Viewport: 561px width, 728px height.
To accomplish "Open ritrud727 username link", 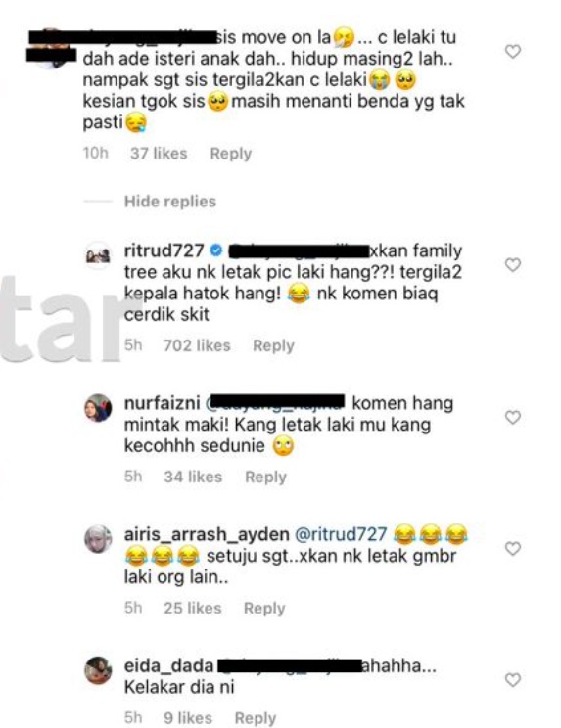I will (164, 250).
